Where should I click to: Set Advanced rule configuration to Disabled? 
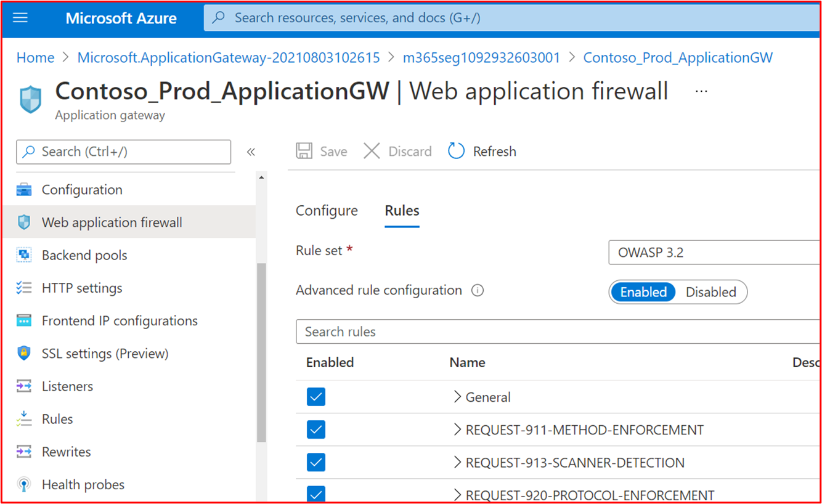pos(711,292)
